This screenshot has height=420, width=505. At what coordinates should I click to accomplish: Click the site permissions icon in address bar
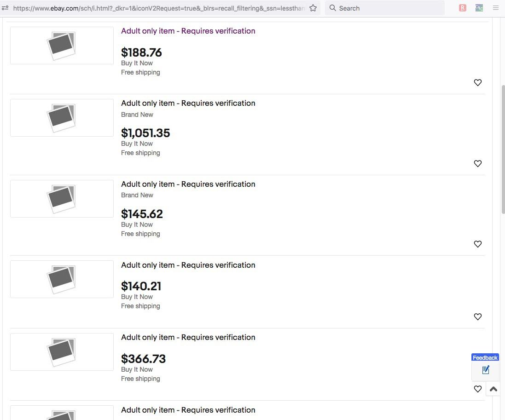[x=5, y=8]
